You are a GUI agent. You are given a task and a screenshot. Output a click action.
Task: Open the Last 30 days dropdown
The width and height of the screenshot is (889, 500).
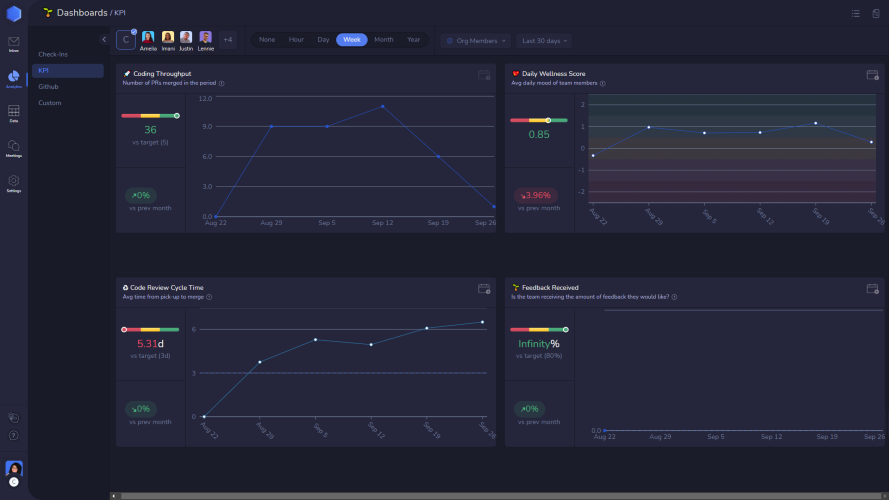[544, 41]
